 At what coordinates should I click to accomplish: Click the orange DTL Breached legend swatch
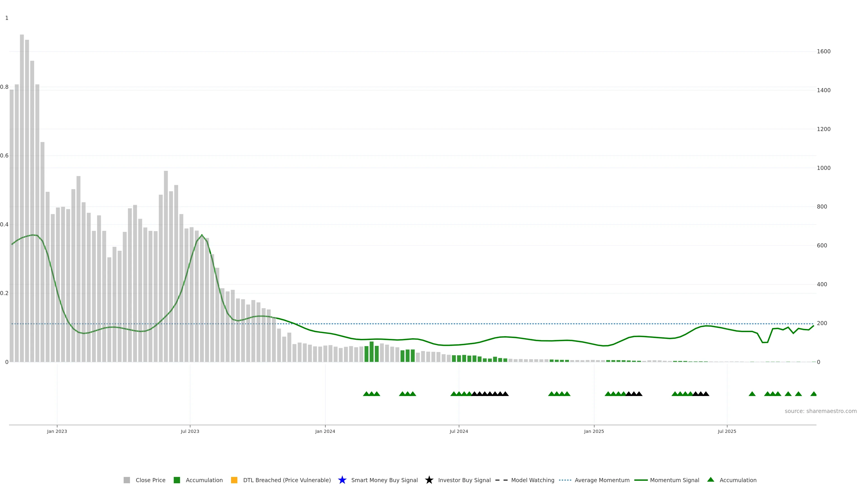click(x=234, y=480)
